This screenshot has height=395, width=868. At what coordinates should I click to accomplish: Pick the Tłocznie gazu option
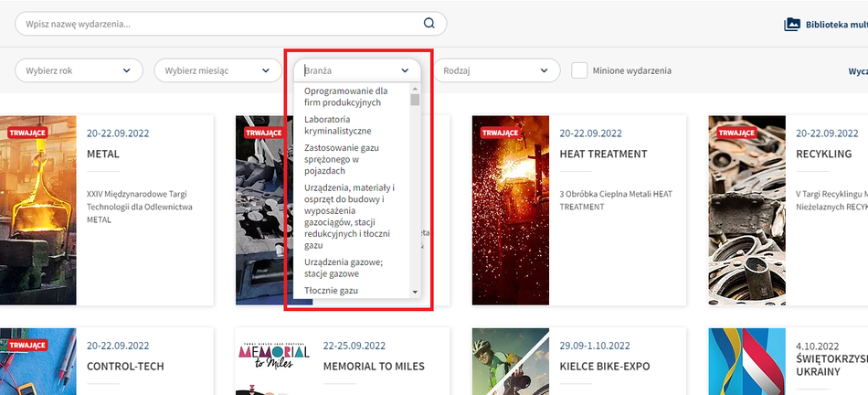coord(332,291)
